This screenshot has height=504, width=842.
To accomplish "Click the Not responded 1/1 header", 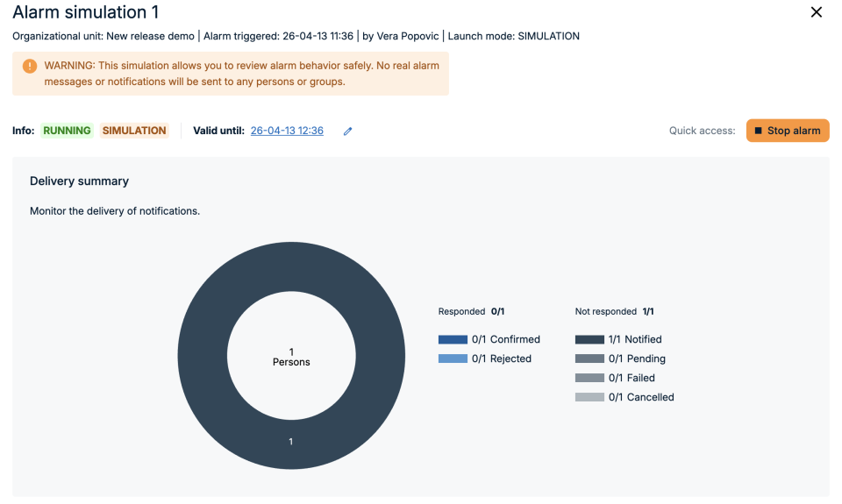I will click(614, 311).
